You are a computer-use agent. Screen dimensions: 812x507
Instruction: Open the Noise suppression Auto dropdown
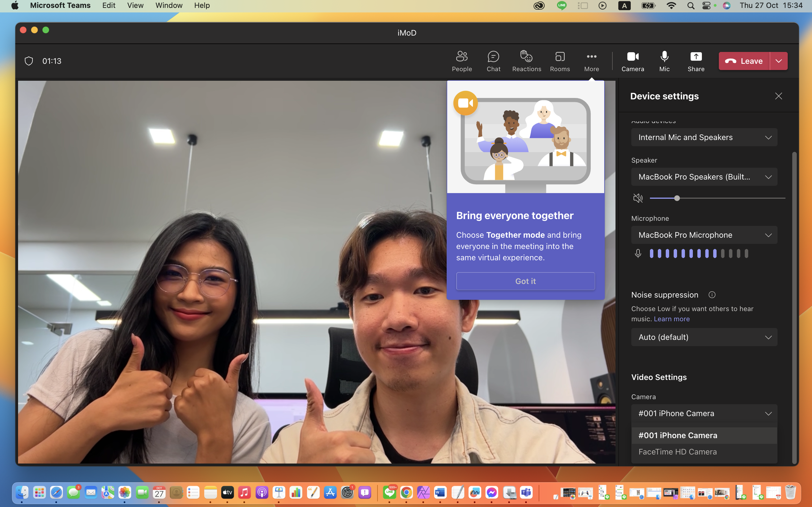(x=704, y=337)
